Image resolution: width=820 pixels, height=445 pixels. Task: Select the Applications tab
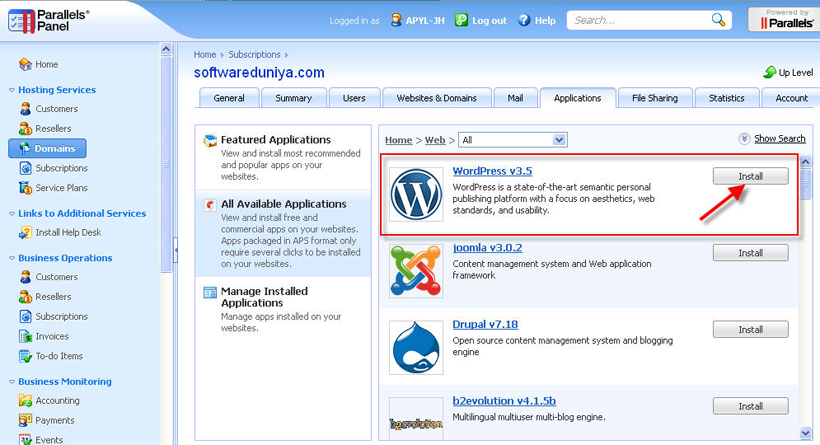577,98
